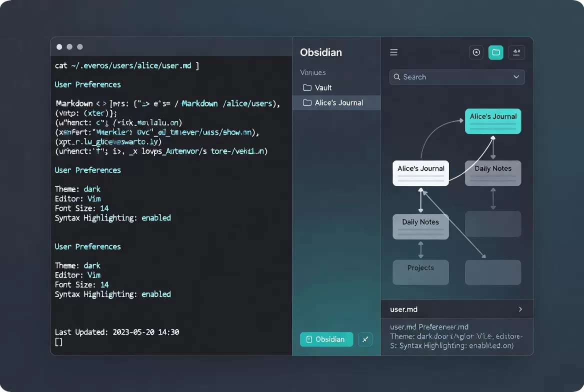
Task: Click the sparkle person icon button
Action: point(516,52)
